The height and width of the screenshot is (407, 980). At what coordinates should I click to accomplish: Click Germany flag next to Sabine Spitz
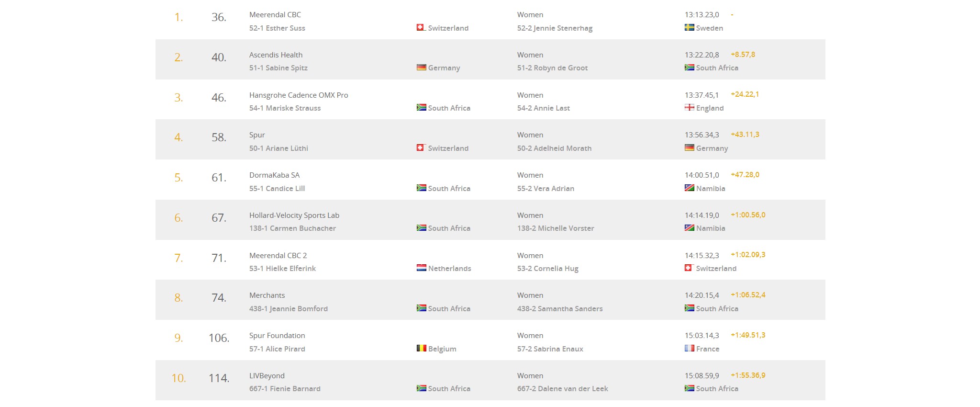pyautogui.click(x=421, y=68)
